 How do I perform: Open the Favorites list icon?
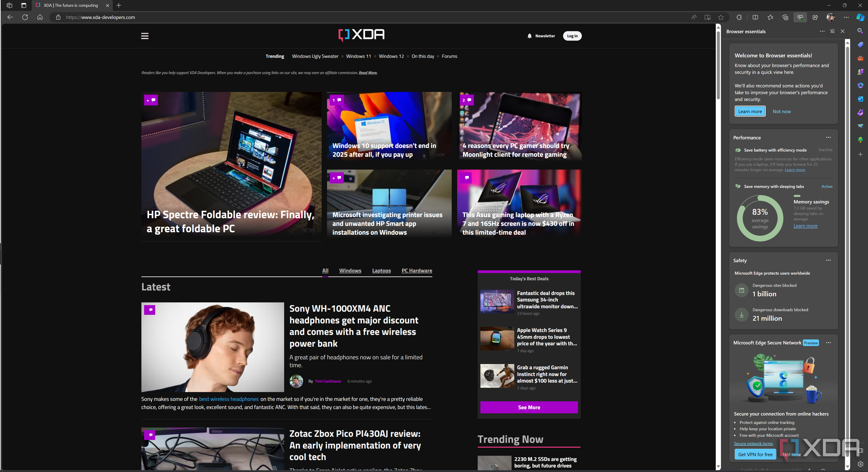[770, 17]
